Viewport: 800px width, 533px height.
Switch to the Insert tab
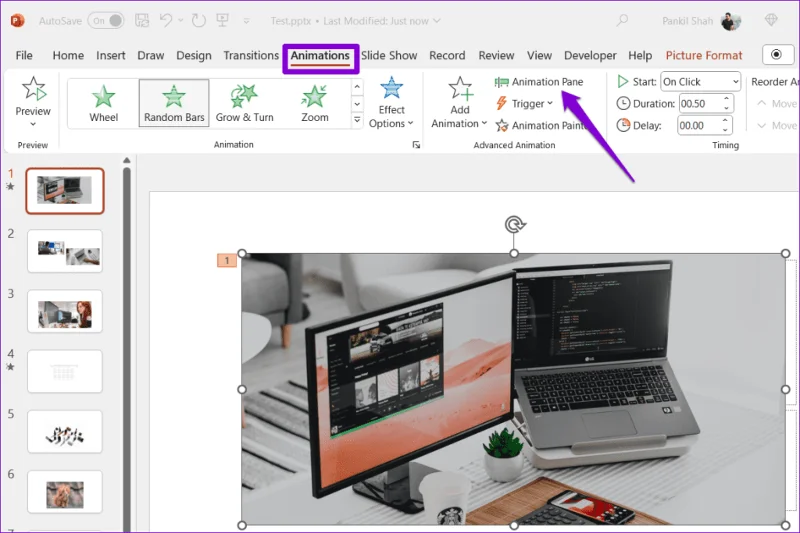pyautogui.click(x=111, y=55)
